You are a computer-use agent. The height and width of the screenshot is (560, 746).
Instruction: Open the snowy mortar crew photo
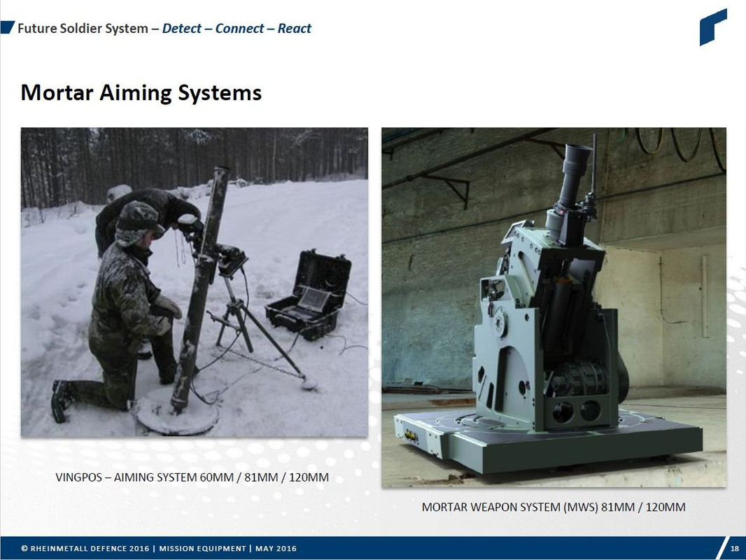point(194,281)
